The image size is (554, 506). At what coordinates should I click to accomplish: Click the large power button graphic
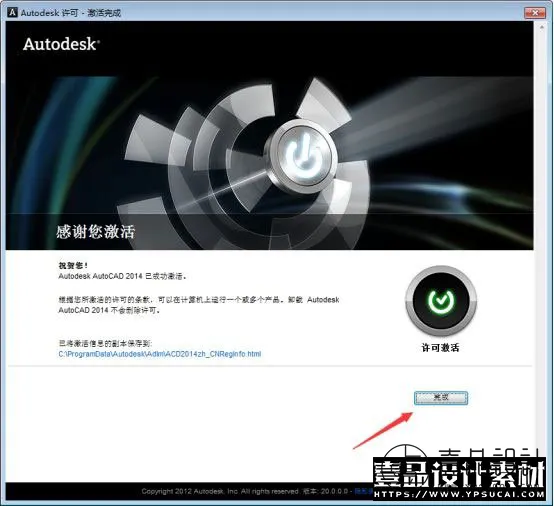pyautogui.click(x=304, y=156)
